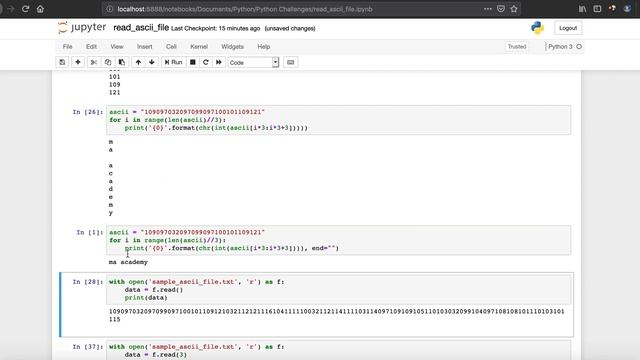Open page actions three-dot menu
Screen dimensions: 640x360
pos(487,9)
